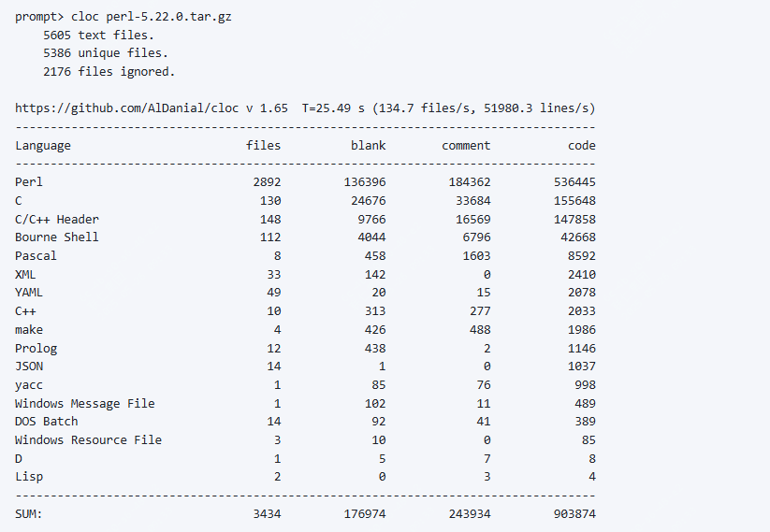This screenshot has height=532, width=770.
Task: Select the 'C/C++ Header' row label
Action: [57, 219]
